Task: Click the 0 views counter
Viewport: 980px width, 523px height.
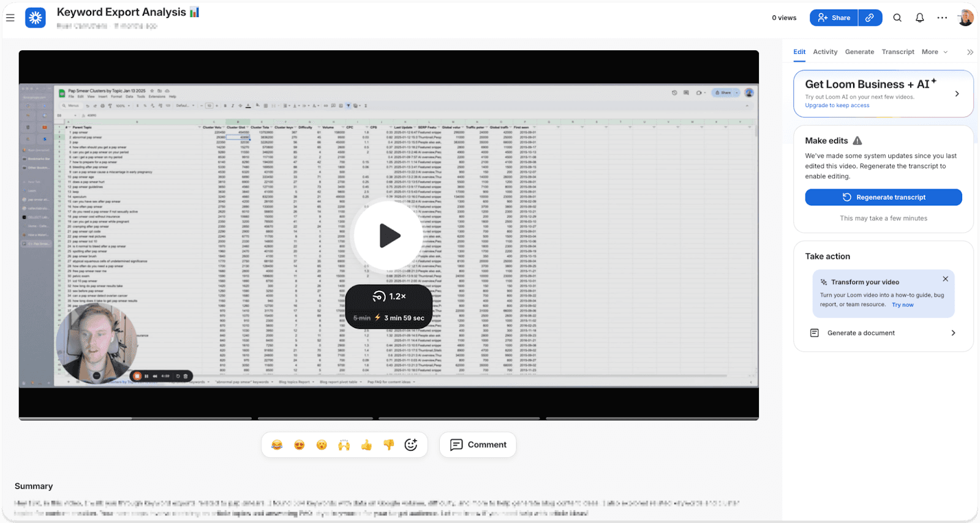Action: (784, 18)
